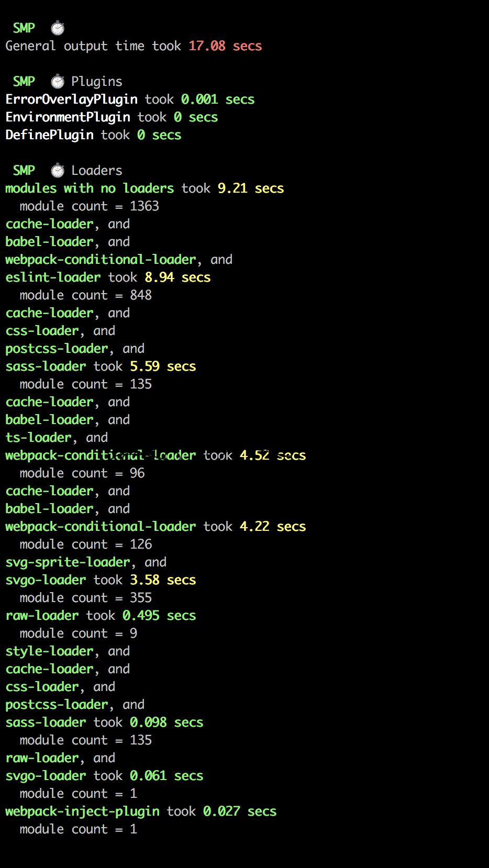
Task: Click the stopwatch icon beside Plugins heading
Action: pos(58,81)
